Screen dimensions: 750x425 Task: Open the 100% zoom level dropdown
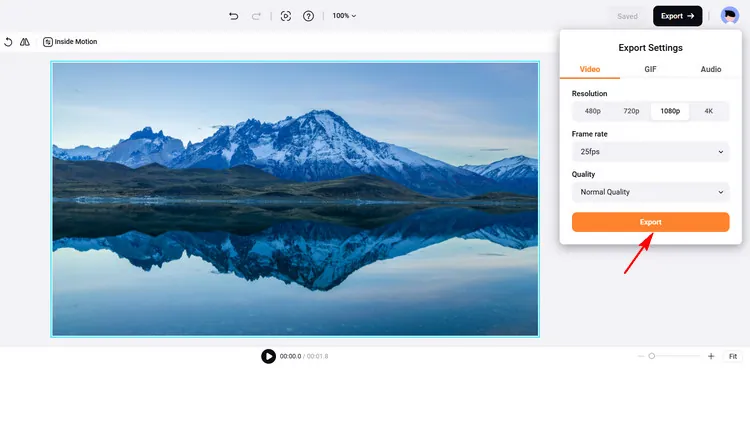coord(344,16)
